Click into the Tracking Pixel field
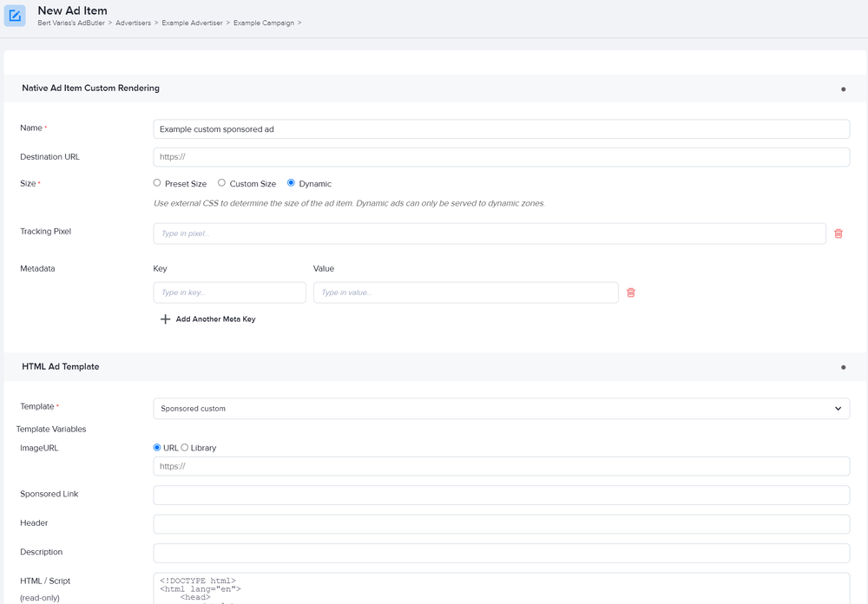This screenshot has height=604, width=868. (x=490, y=233)
